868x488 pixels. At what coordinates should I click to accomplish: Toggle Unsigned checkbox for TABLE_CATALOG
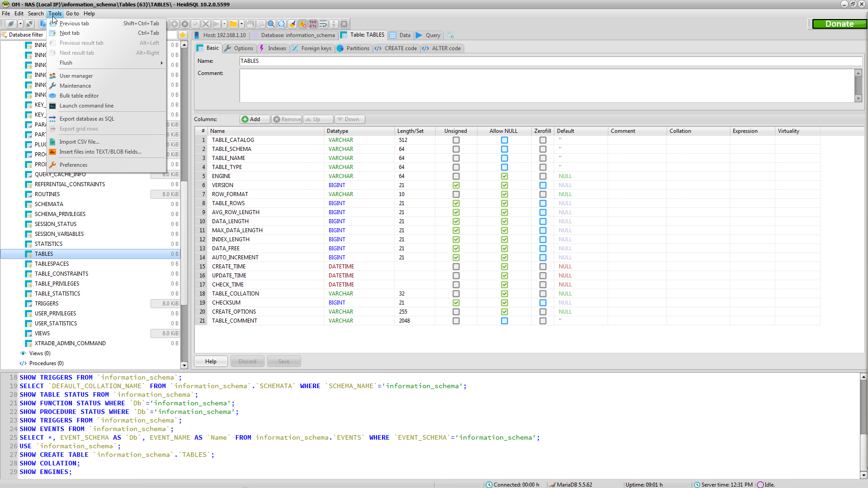[456, 140]
